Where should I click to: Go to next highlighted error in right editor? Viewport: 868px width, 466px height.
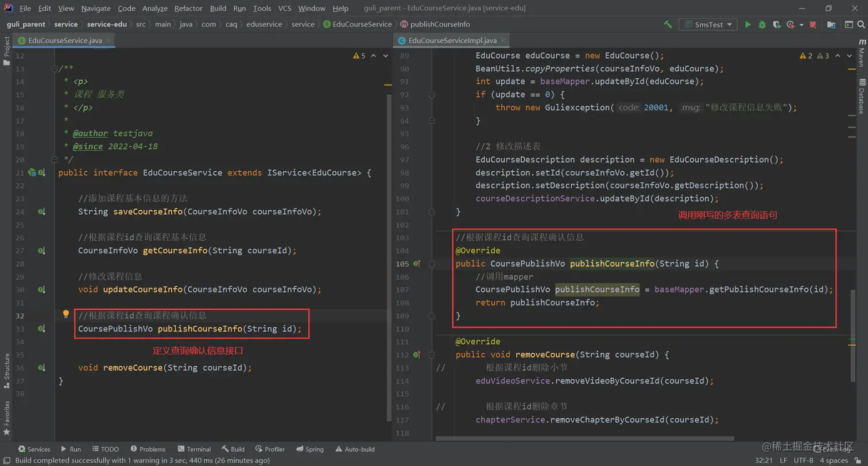(850, 56)
